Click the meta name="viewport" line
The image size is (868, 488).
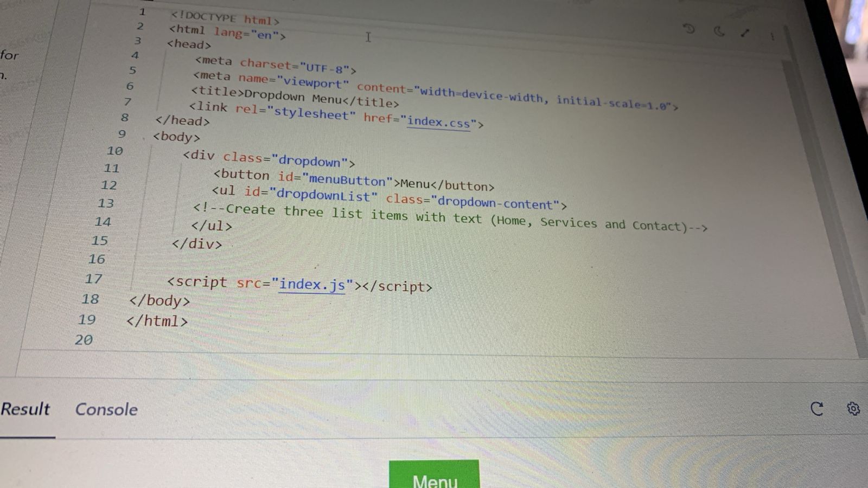[435, 91]
